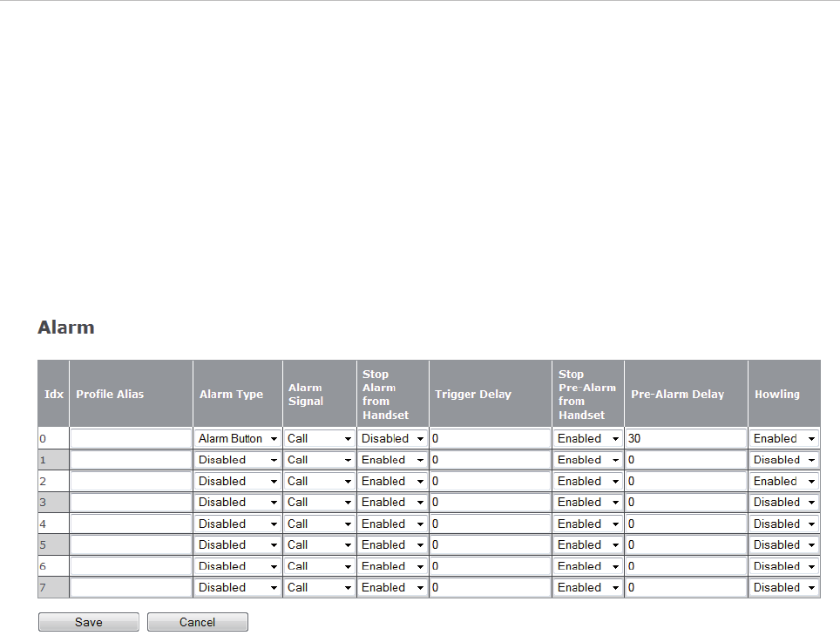Click the Save button
Screen dimensions: 840x642
88,622
